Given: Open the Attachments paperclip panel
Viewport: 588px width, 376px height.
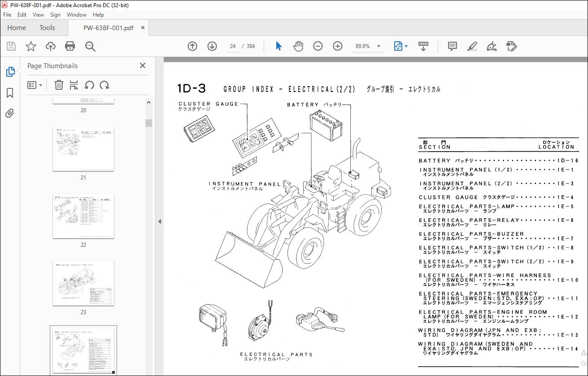Looking at the screenshot, I should tap(10, 114).
